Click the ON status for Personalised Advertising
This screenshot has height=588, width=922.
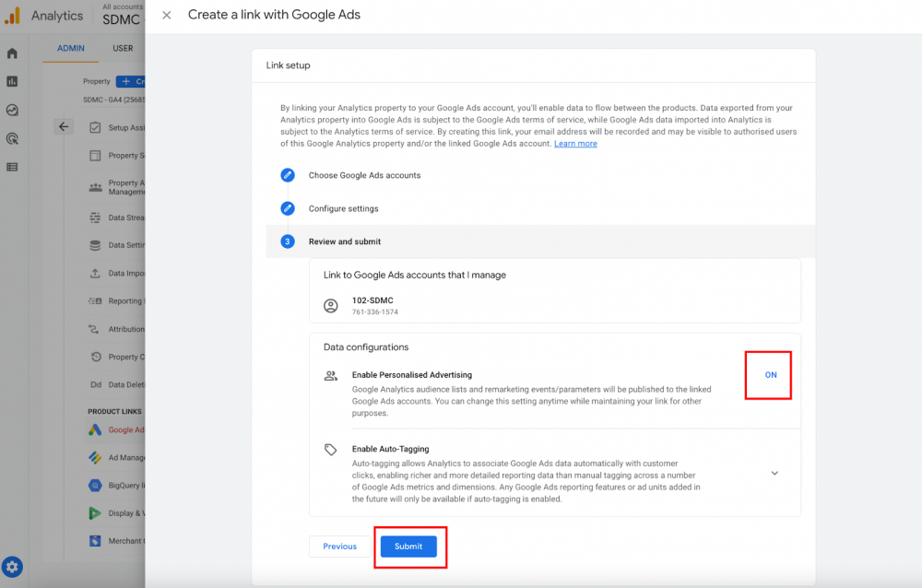[x=770, y=375]
